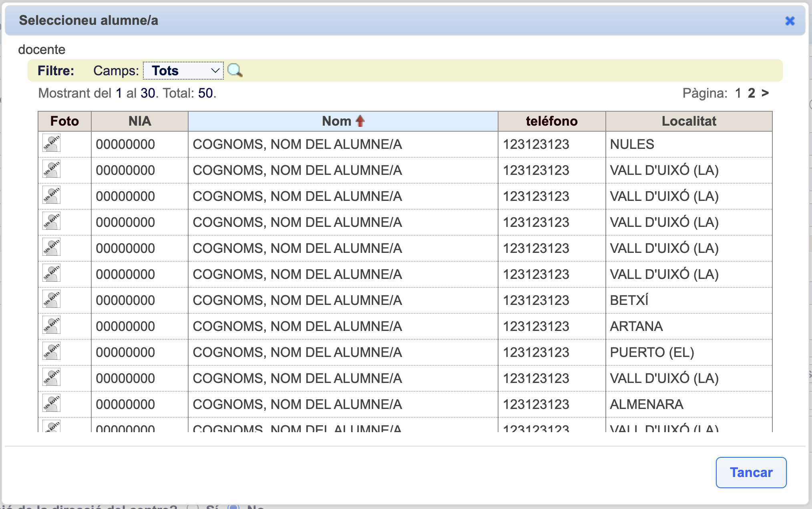The image size is (812, 509).
Task: Click the next page arrow
Action: click(765, 93)
